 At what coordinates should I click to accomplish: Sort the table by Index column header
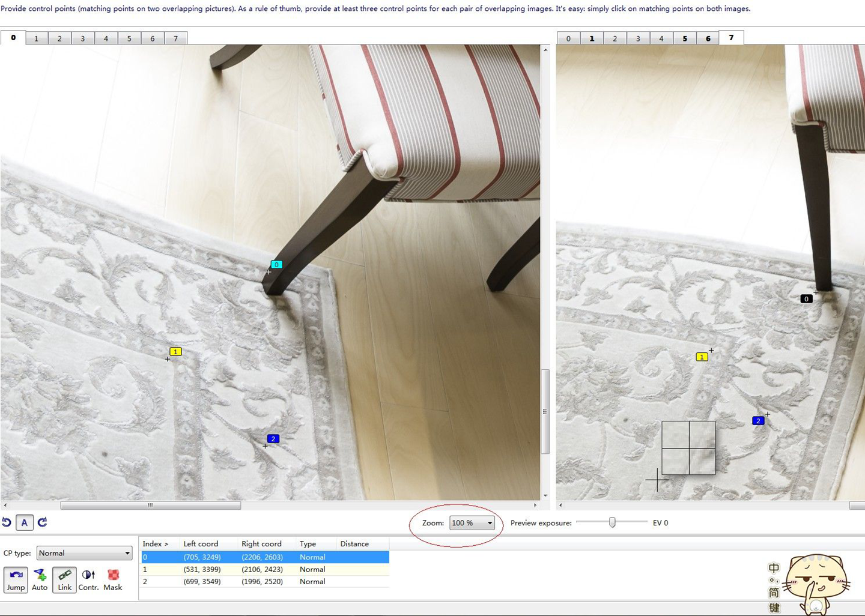[x=155, y=544]
